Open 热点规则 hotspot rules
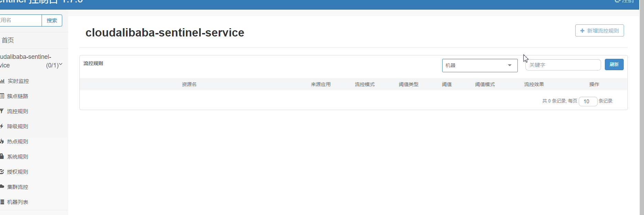644x215 pixels. tap(18, 142)
